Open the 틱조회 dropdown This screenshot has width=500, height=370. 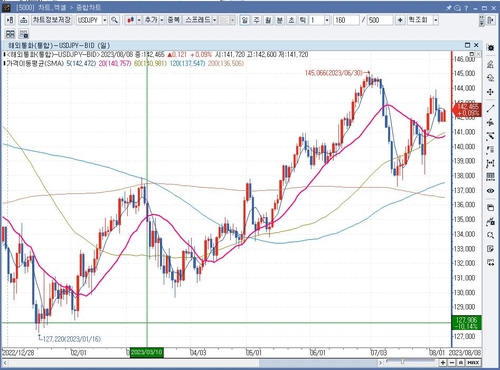(435, 20)
